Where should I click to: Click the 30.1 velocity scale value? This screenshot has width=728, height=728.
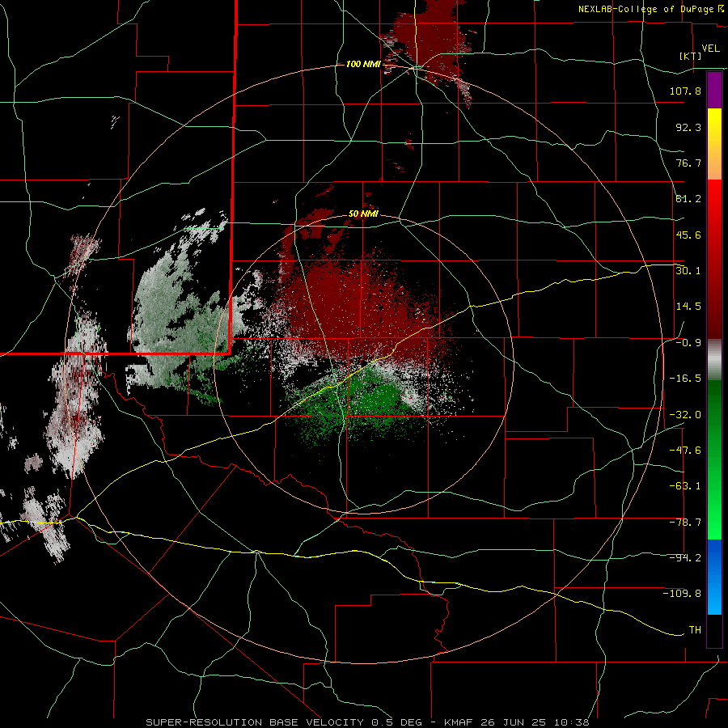pos(688,271)
